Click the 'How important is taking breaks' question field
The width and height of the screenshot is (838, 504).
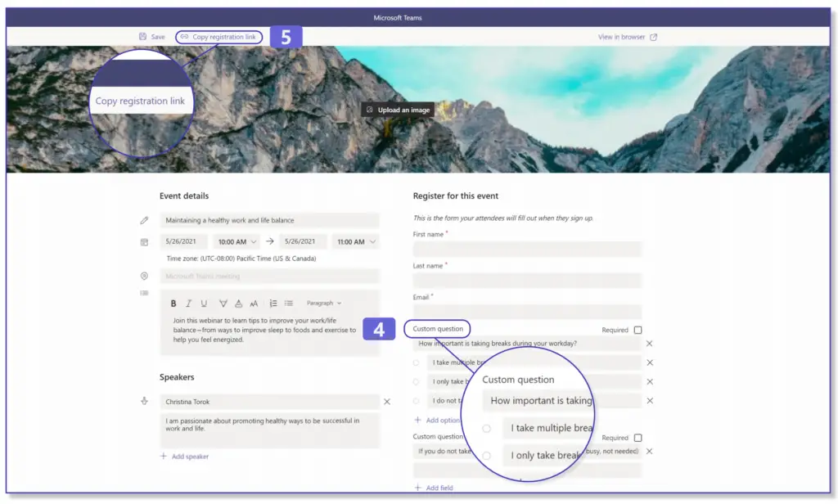[527, 344]
